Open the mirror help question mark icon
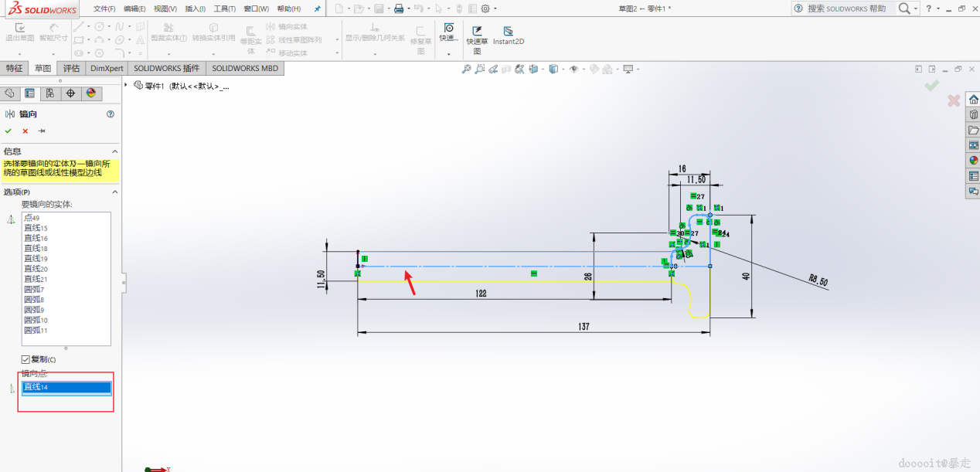Image resolution: width=980 pixels, height=472 pixels. click(x=111, y=114)
